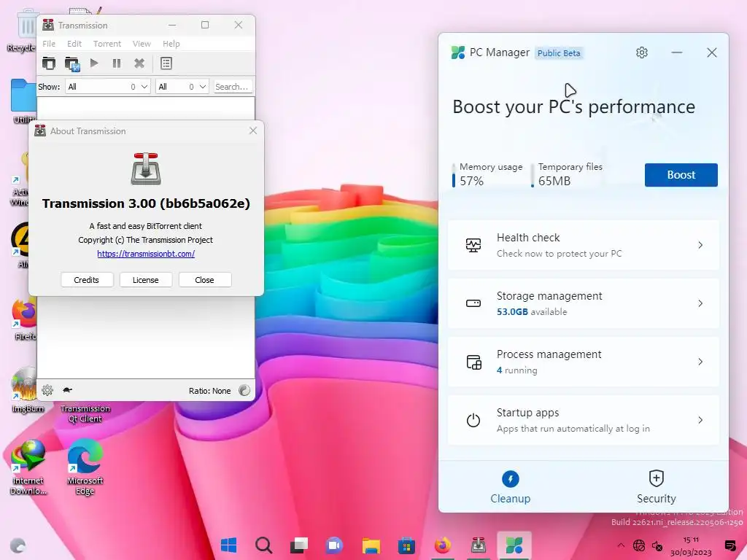The width and height of the screenshot is (747, 560).
Task: Open Transmission options gear in status bar
Action: 47,391
